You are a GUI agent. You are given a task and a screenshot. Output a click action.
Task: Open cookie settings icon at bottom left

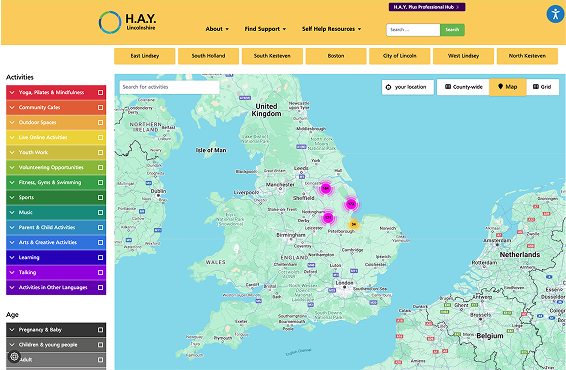pos(14,357)
